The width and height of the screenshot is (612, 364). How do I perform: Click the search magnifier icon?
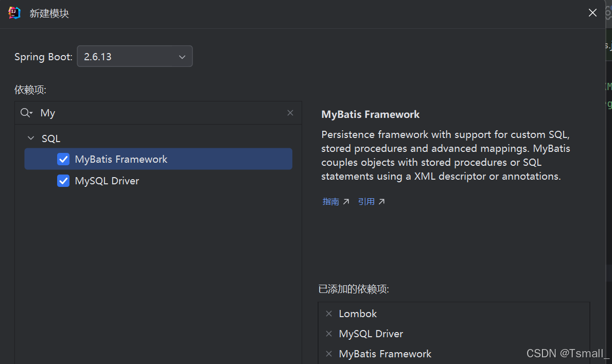coord(26,113)
